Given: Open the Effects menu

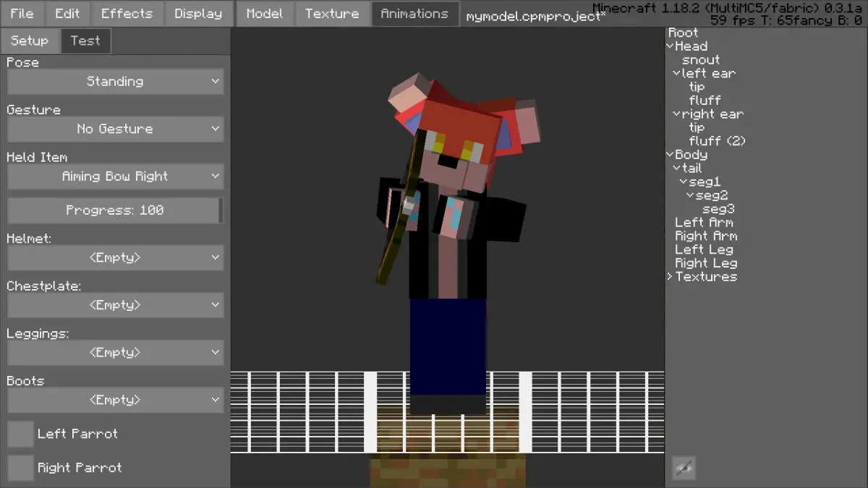Looking at the screenshot, I should [x=127, y=14].
